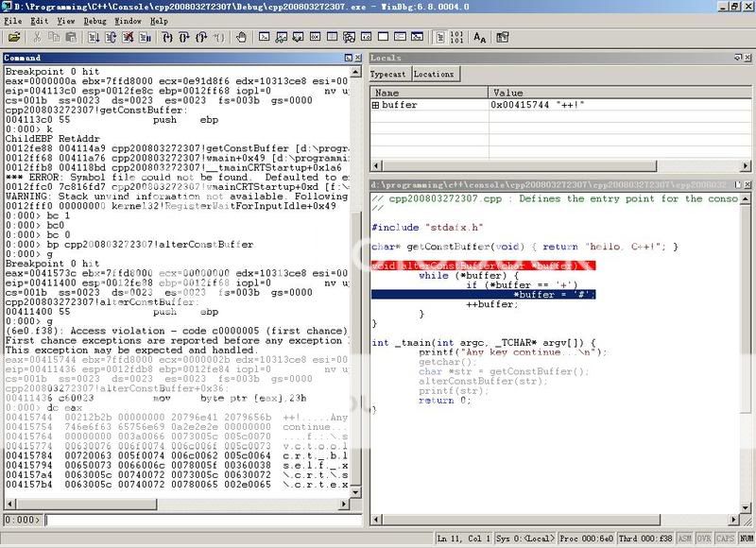Click the buffer value 0x00415744 cell

point(620,105)
